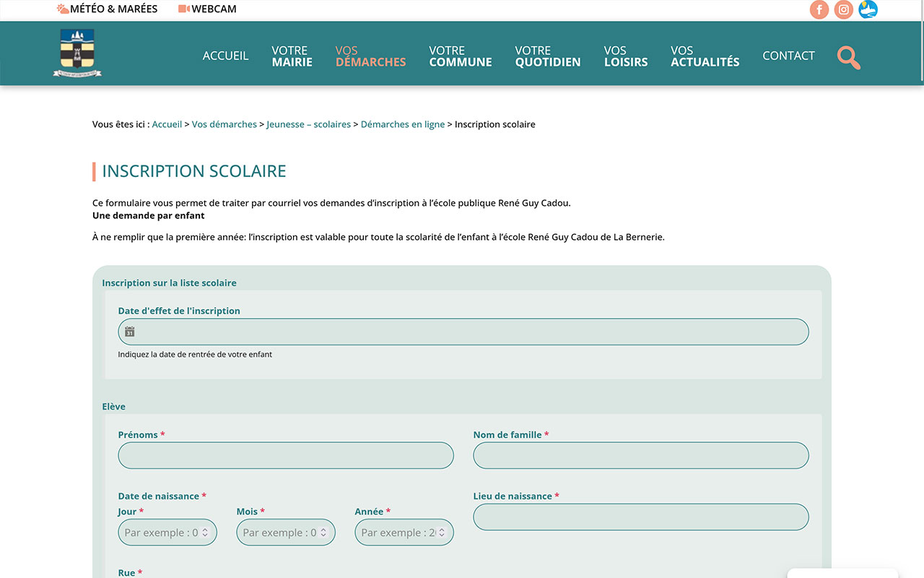Image resolution: width=924 pixels, height=578 pixels.
Task: Open the Votre Mairie menu
Action: (292, 56)
